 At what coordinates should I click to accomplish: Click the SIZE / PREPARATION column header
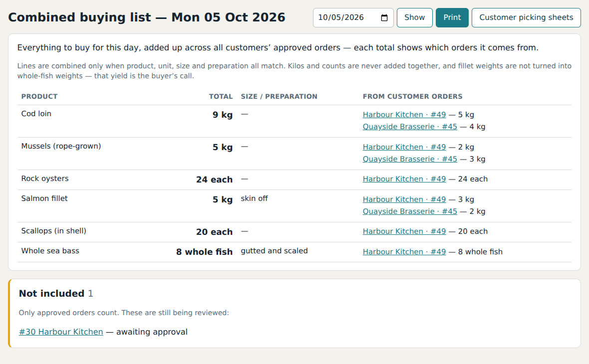click(279, 96)
